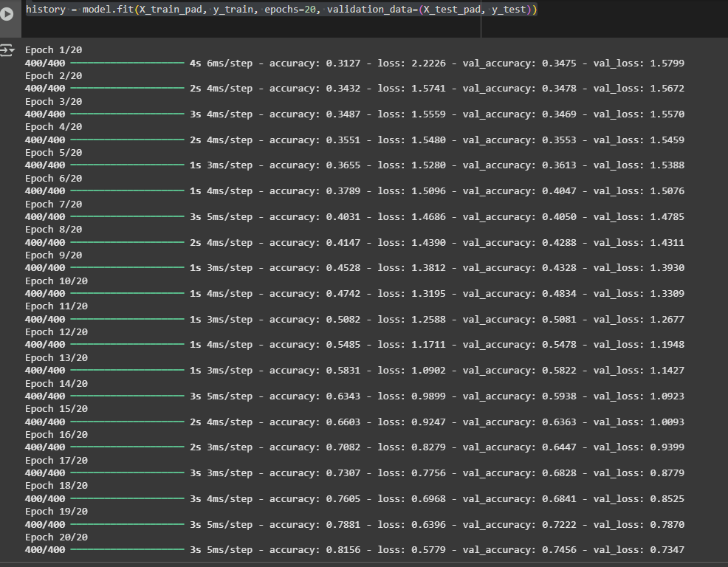Click final accuracy value 0.8156
Screen dimensions: 728x567
343,550
